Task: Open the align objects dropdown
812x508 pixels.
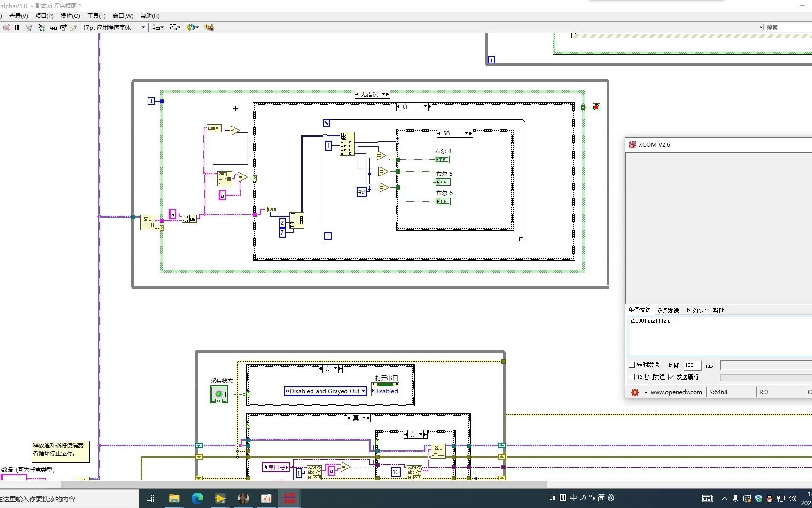Action: [158, 28]
